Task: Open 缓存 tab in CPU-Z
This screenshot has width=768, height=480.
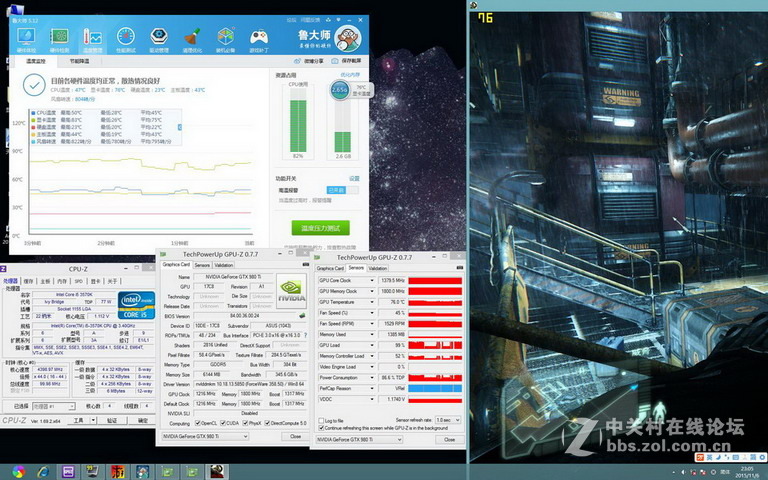Action: pos(28,281)
